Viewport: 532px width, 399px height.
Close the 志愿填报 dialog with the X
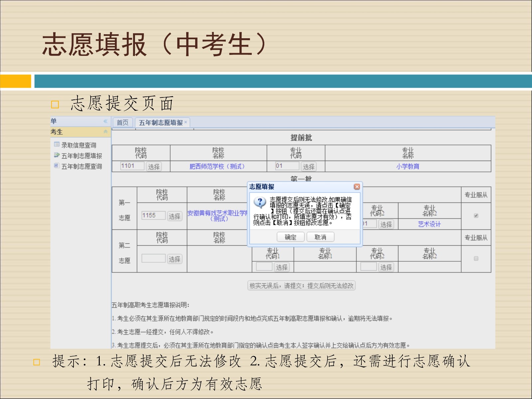357,187
